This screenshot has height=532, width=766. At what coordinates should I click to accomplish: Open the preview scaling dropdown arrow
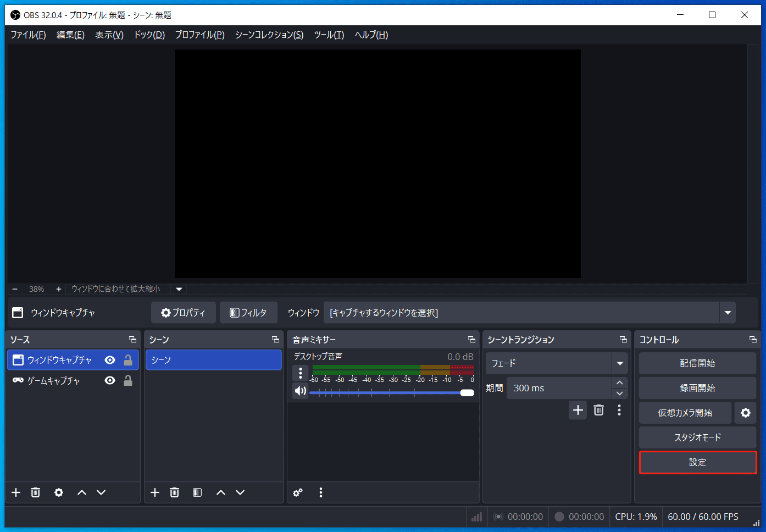(x=179, y=289)
